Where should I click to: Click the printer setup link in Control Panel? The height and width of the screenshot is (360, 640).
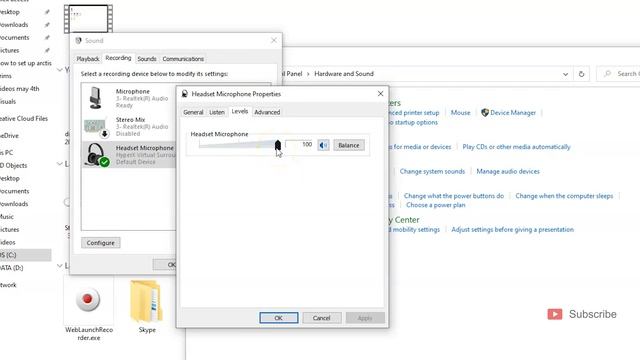click(413, 113)
